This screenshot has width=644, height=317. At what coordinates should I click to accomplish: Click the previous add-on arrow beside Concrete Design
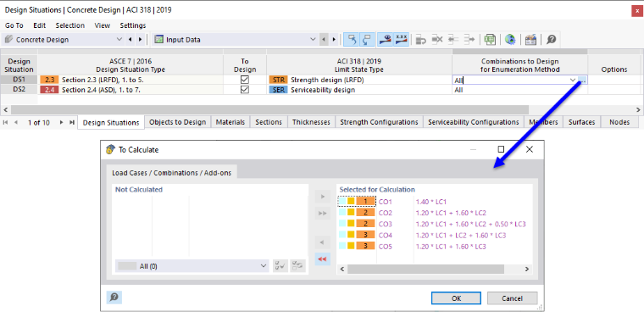point(130,40)
